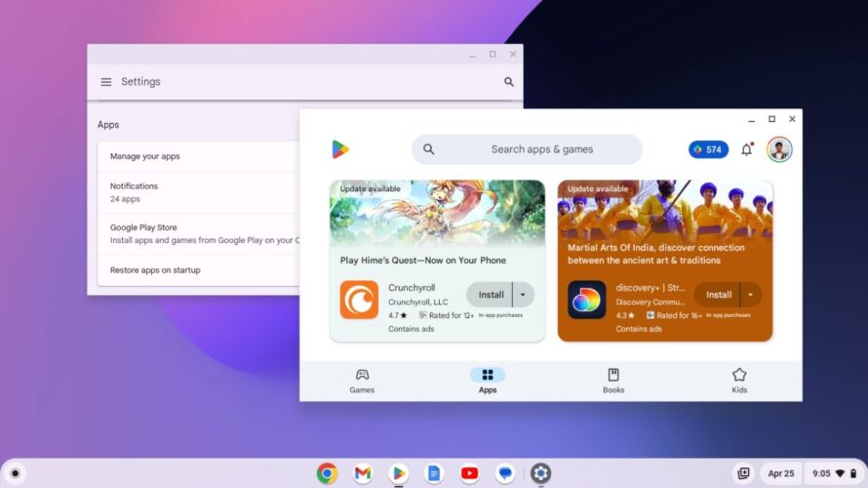Click the screen capture tray icon
This screenshot has height=488, width=868.
click(743, 473)
